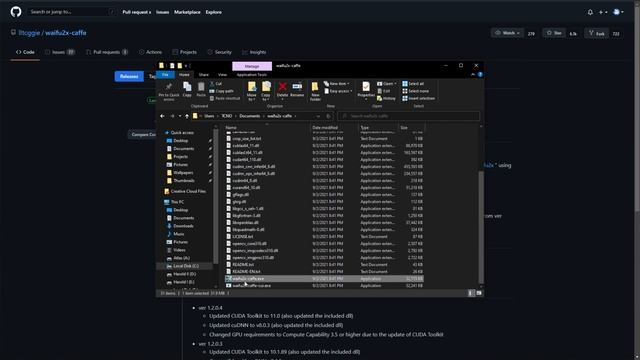Click the GitHub Star button
This screenshot has height=360, width=640.
click(x=554, y=33)
